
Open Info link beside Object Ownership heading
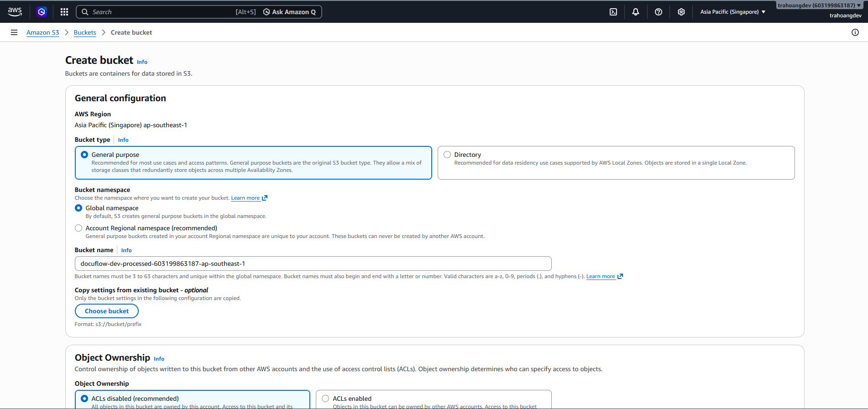click(x=159, y=359)
